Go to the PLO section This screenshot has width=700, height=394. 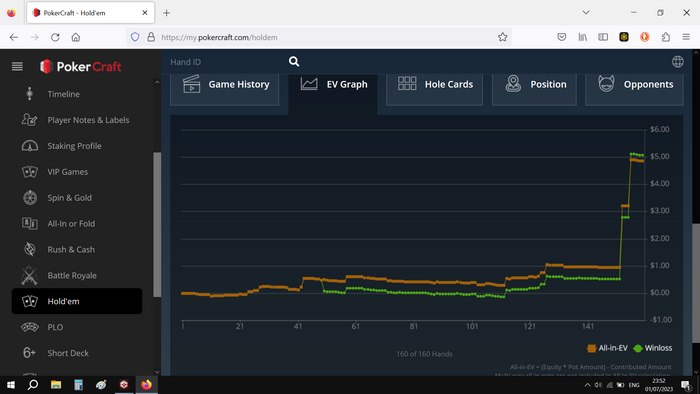click(55, 327)
